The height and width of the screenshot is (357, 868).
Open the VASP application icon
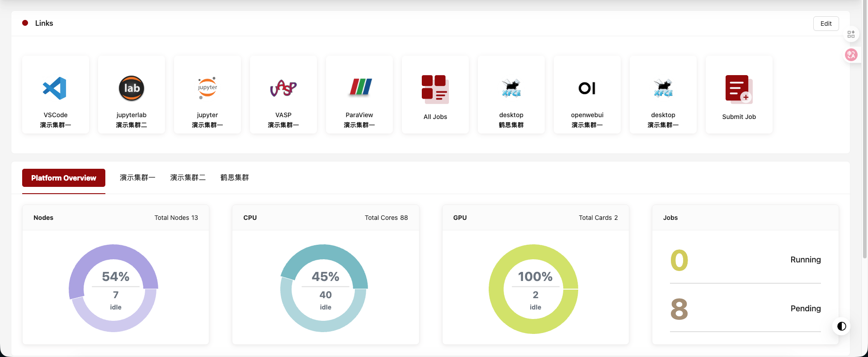click(x=283, y=88)
